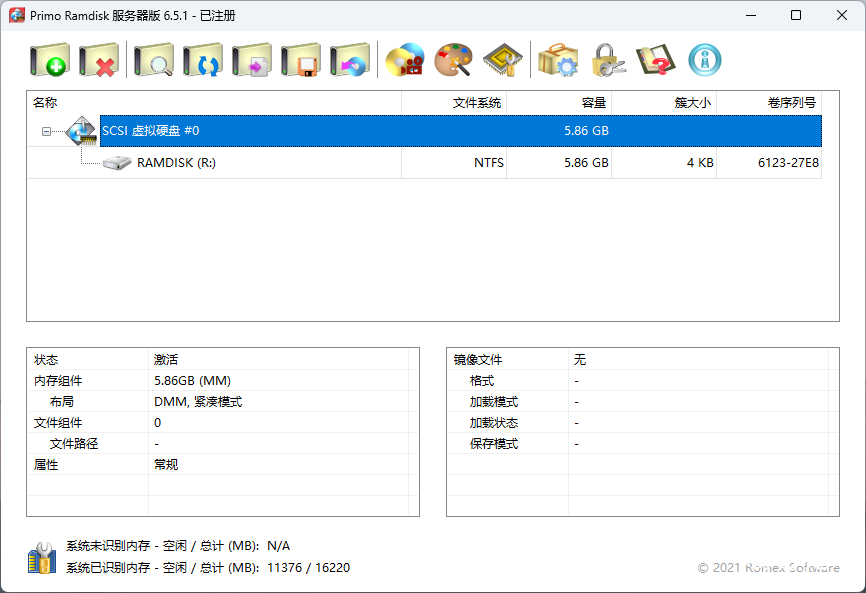
Task: Open the image file tool with camera discs icon
Action: point(405,60)
